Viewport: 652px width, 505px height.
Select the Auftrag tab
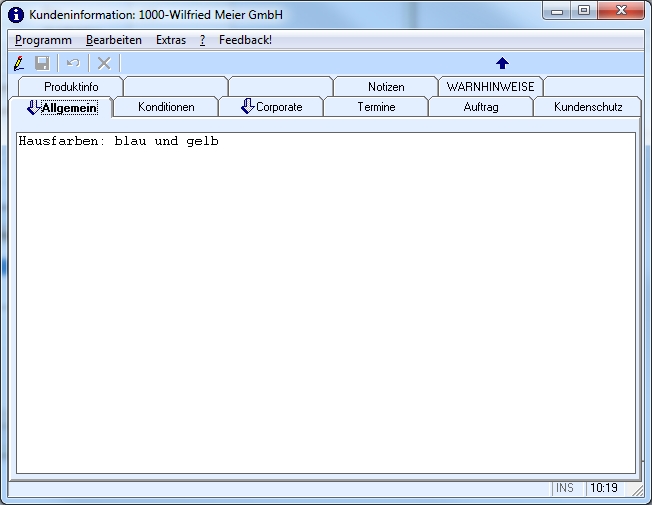[481, 107]
